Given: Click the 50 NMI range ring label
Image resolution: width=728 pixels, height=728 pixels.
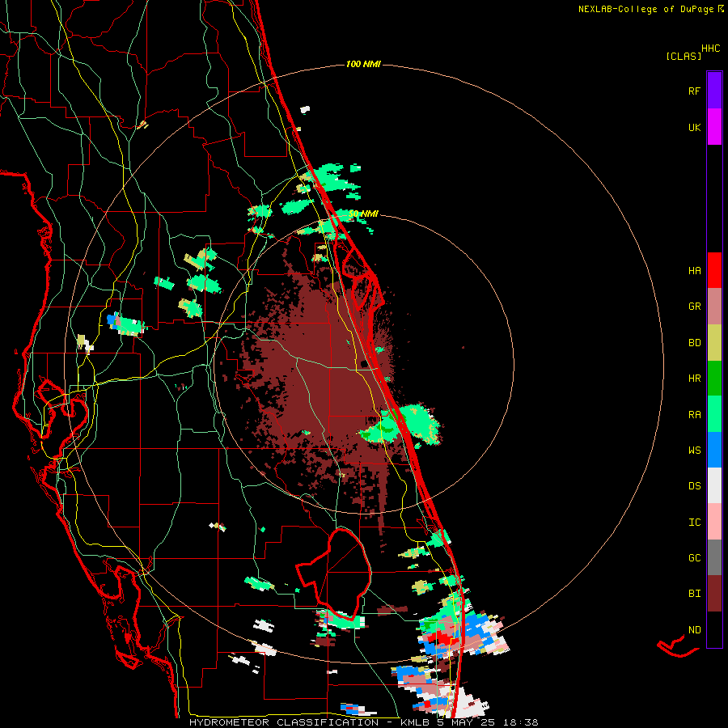Looking at the screenshot, I should pyautogui.click(x=363, y=214).
